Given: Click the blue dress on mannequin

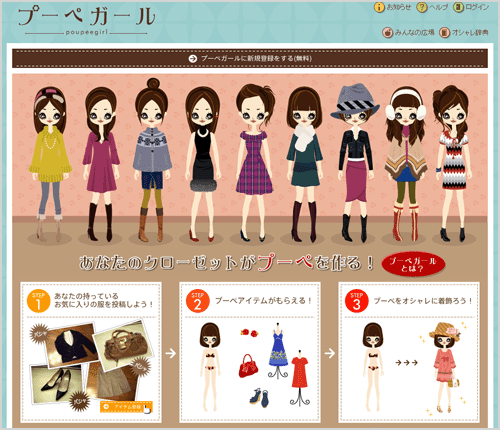Looking at the screenshot, I should point(278,351).
